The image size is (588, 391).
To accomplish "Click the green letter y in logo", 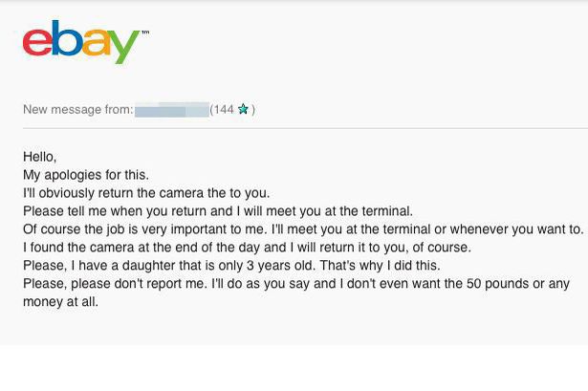I will tap(124, 47).
